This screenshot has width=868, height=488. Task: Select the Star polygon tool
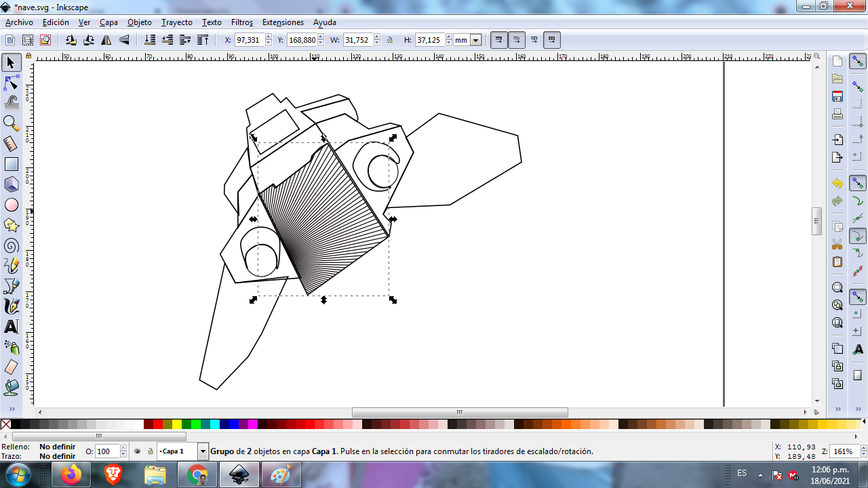click(11, 225)
